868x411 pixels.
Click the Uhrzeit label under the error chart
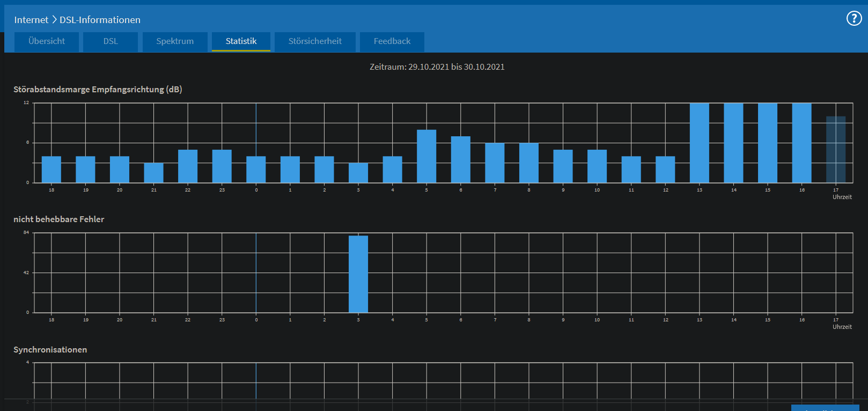842,327
